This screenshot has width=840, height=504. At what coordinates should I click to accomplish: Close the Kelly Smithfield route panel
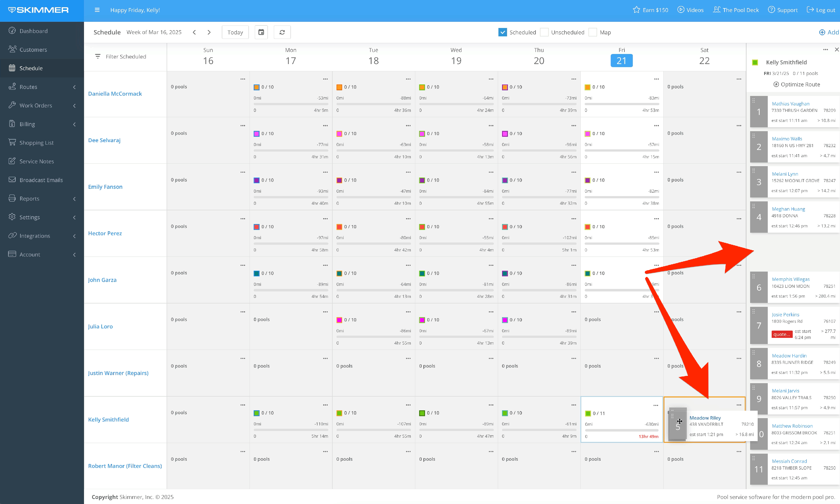(x=836, y=50)
